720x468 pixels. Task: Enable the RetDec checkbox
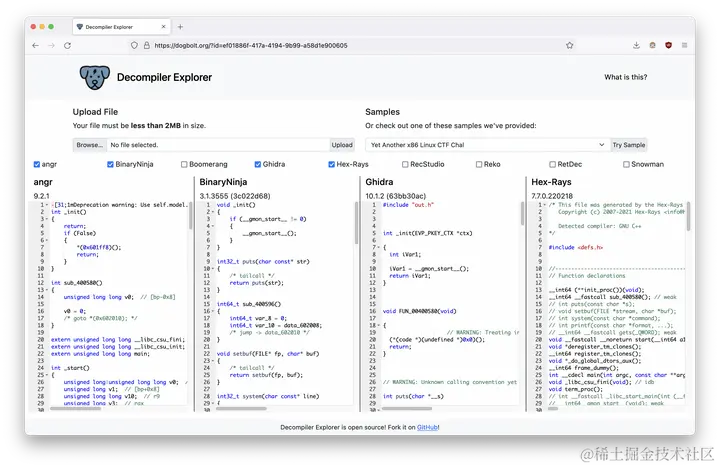(552, 164)
